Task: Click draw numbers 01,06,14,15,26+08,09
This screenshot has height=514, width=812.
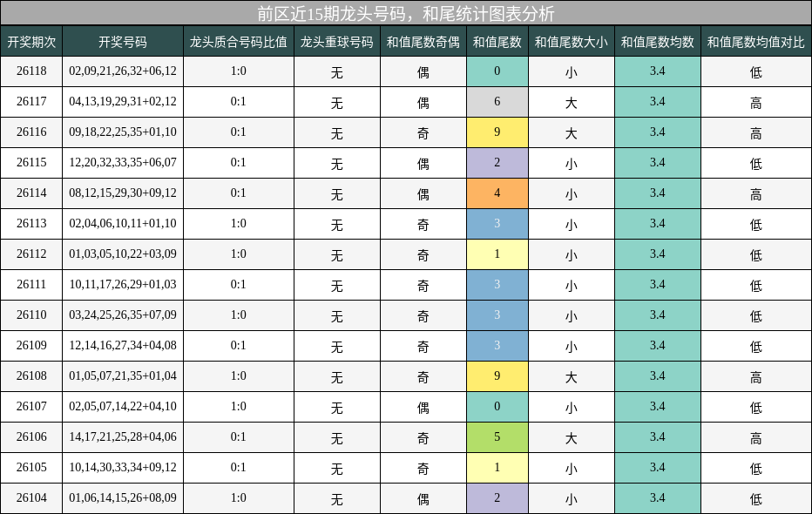Action: [123, 498]
